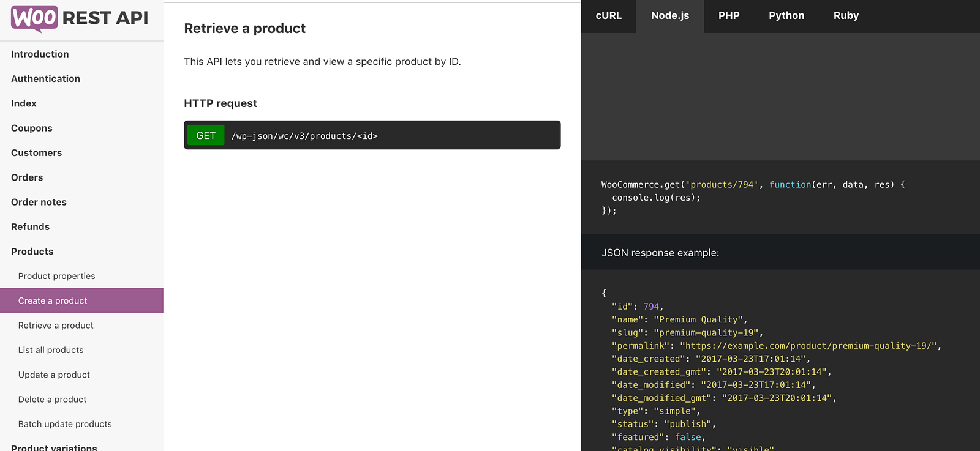Open Retrieve a product sub-item

click(x=56, y=326)
